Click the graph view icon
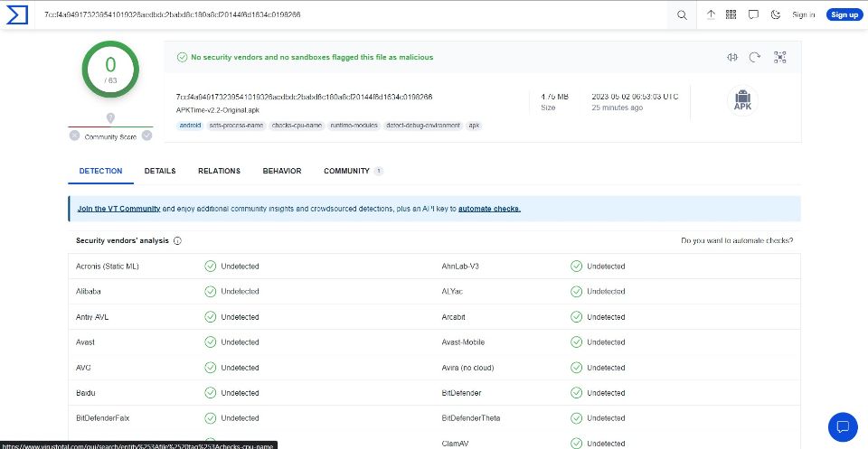This screenshot has width=868, height=449. [x=780, y=57]
